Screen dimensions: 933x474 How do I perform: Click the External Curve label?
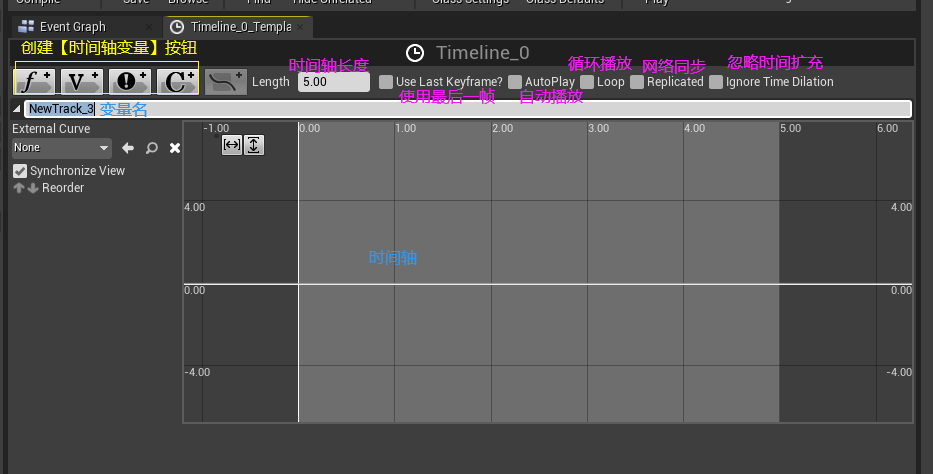pos(51,128)
